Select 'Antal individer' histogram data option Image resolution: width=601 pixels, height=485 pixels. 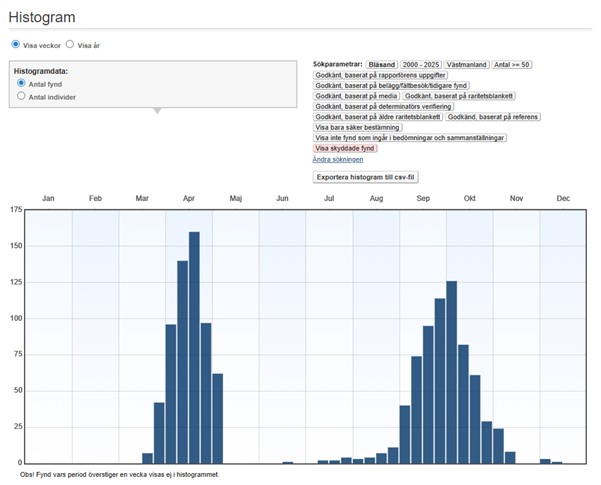pos(22,97)
